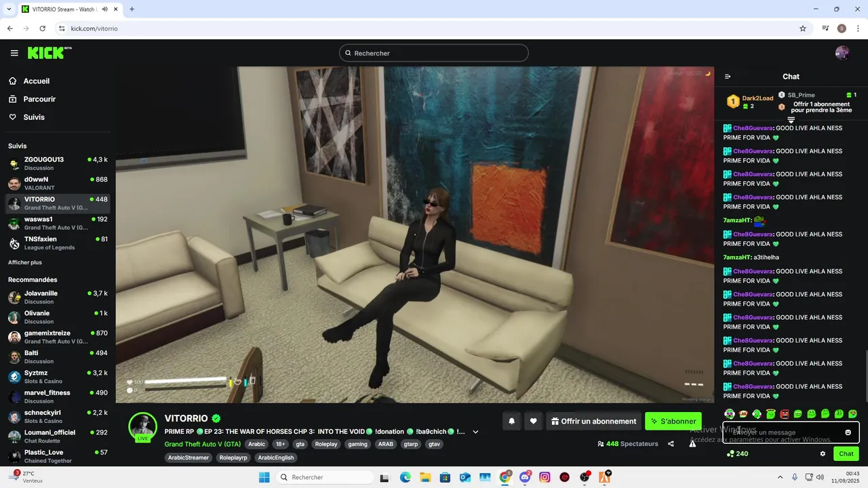Insert the angry red emote
The width and height of the screenshot is (868, 488).
(x=785, y=413)
